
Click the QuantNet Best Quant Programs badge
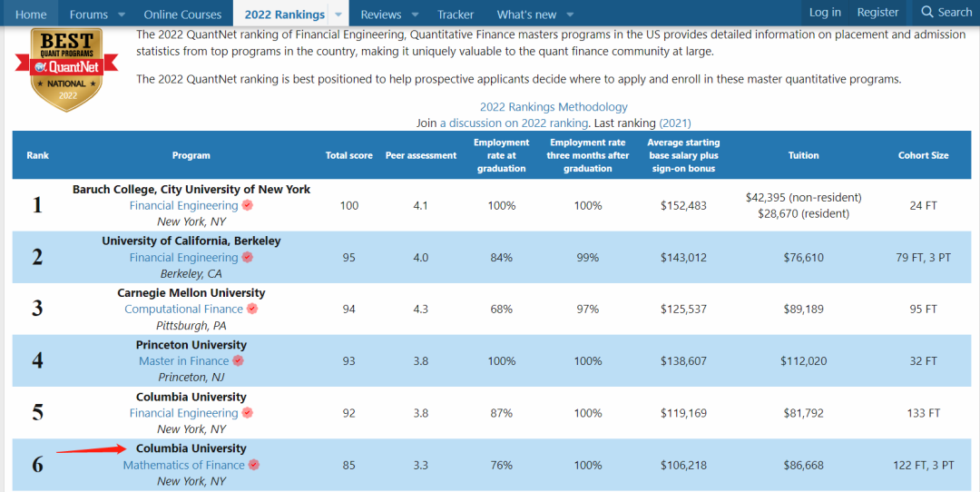(66, 69)
